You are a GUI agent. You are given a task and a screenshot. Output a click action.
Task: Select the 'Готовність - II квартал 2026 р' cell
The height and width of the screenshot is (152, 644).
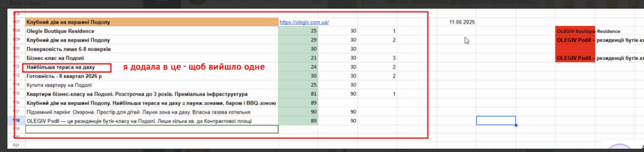(x=152, y=76)
